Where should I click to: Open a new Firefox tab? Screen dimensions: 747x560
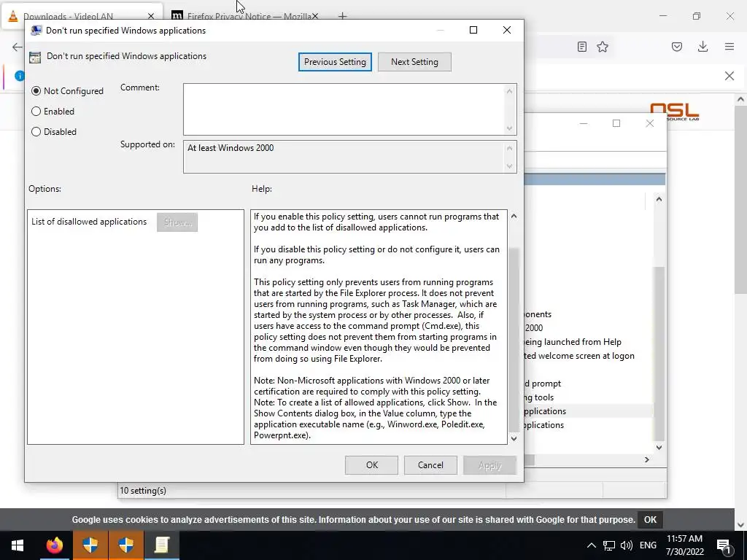point(342,16)
